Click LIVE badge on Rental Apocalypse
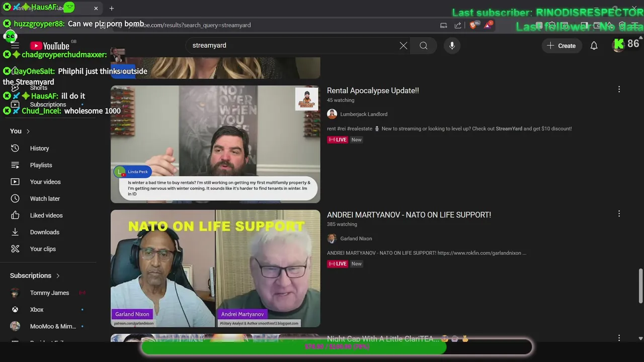Screen dimensions: 644x362 338,140
